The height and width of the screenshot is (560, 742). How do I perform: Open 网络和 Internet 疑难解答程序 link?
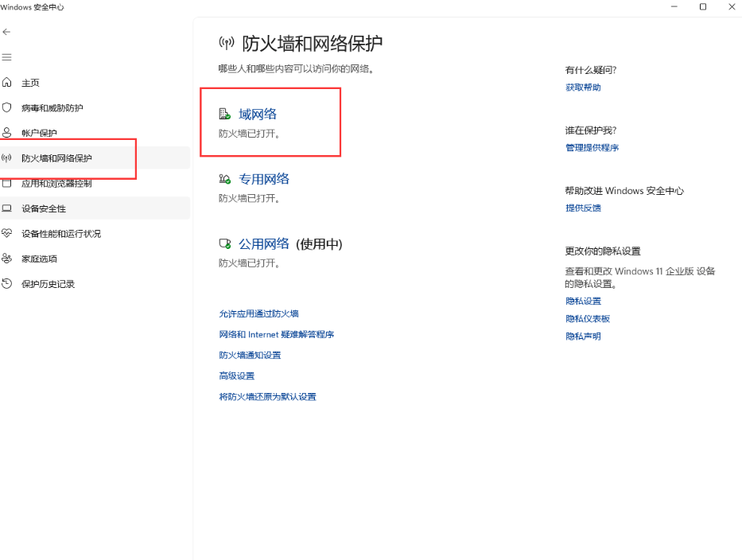pos(276,335)
